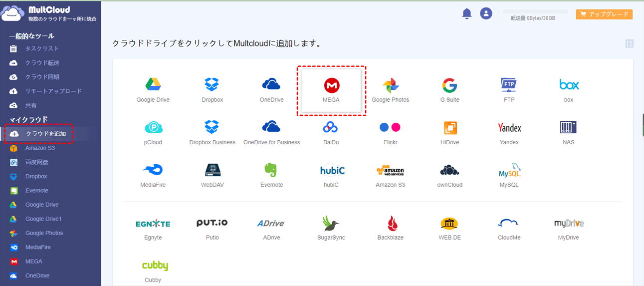Add a pCloud account

(x=153, y=133)
